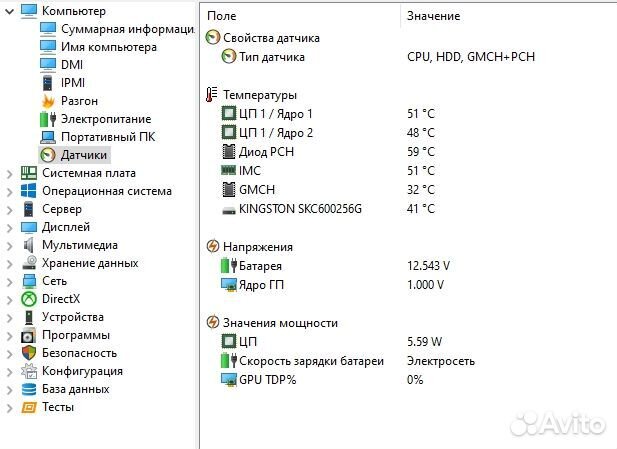Open Суммарная информация tree item
The height and width of the screenshot is (449, 617).
(x=127, y=29)
